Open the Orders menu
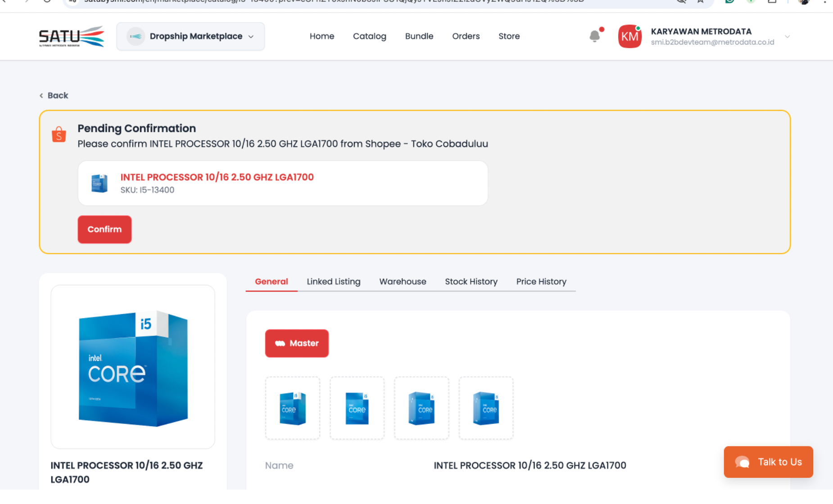This screenshot has height=504, width=833. 466,36
